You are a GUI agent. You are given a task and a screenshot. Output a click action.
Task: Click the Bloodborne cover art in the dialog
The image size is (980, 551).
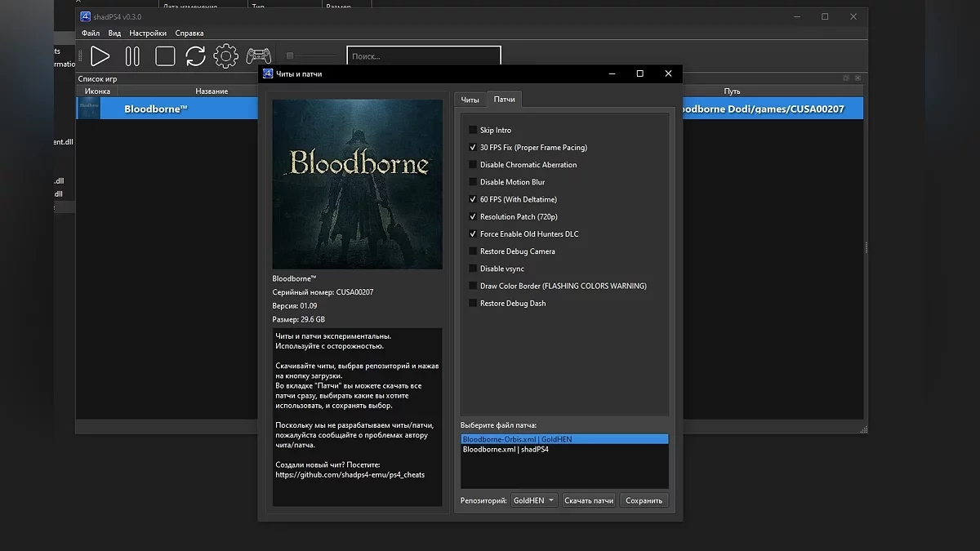point(358,184)
